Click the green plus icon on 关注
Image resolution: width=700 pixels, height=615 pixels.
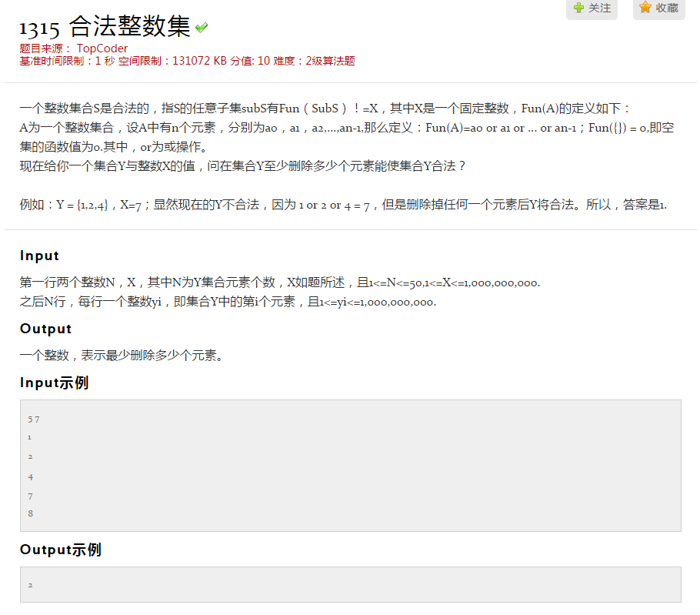[578, 8]
